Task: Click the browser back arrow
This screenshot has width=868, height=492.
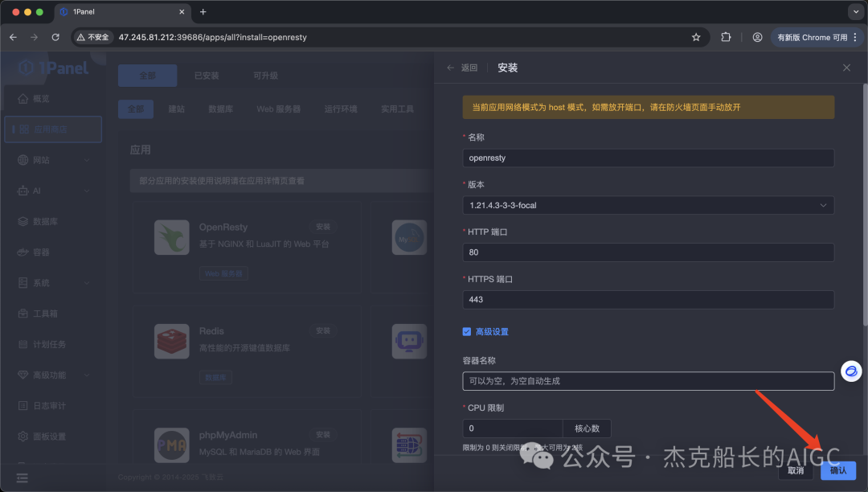Action: click(x=14, y=37)
